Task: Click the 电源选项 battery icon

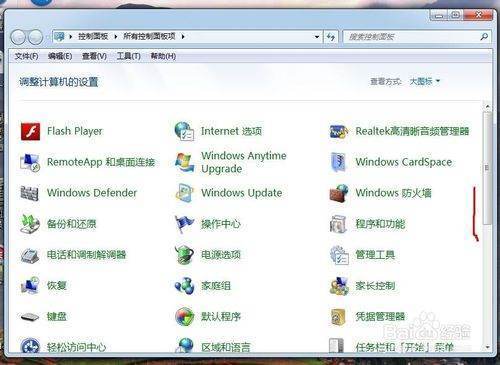Action: point(184,255)
